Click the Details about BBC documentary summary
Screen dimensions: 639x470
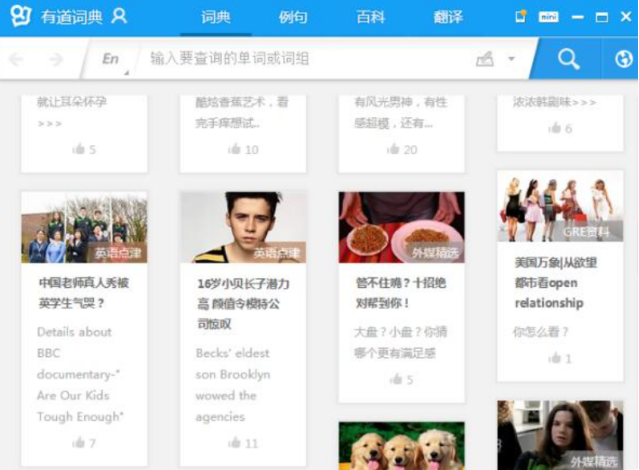point(80,374)
